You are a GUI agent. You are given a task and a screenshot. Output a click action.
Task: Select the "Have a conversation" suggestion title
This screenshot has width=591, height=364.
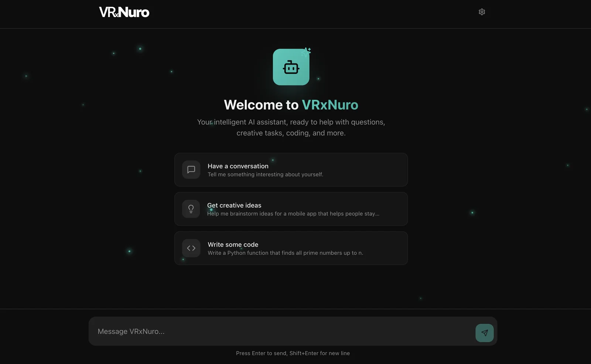[x=238, y=166]
